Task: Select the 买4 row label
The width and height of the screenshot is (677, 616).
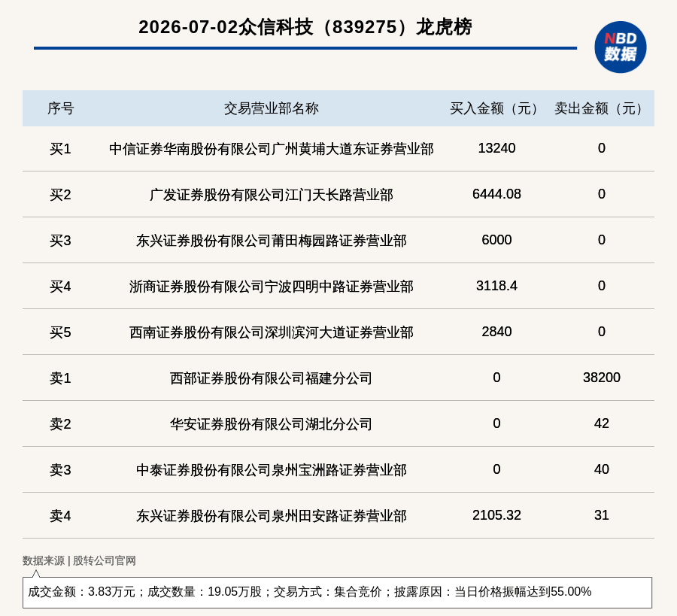Action: (60, 287)
